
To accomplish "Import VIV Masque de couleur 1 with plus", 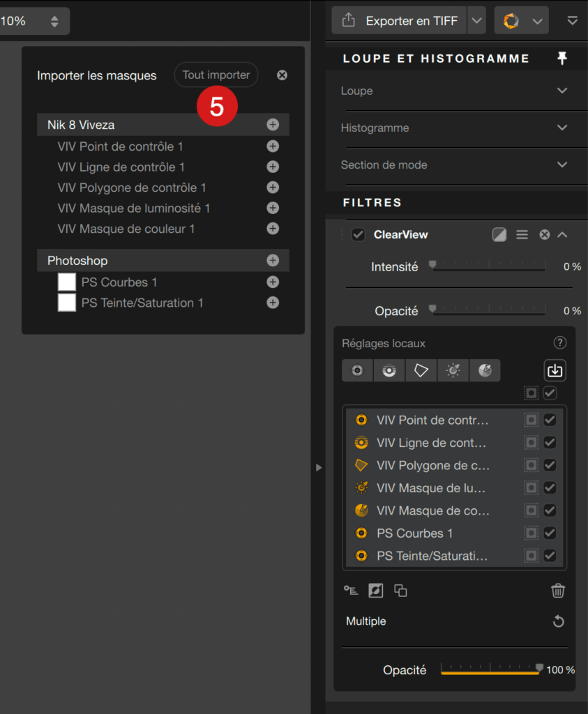I will 273,228.
